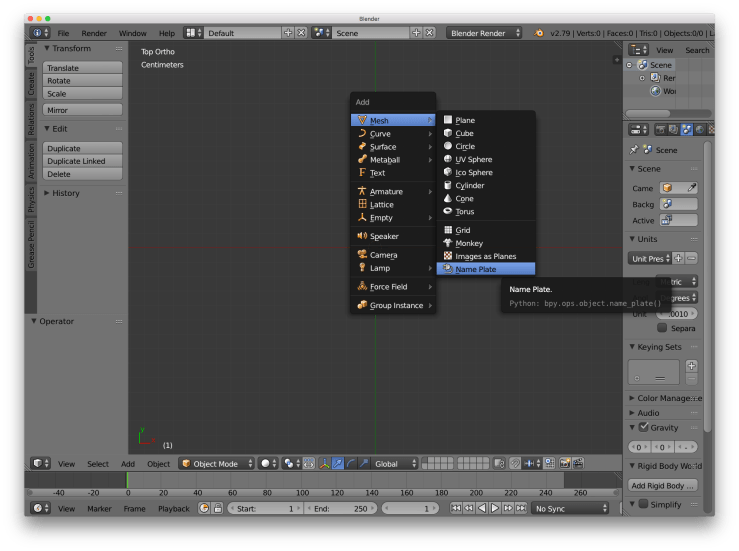This screenshot has height=551, width=739.
Task: Click the Scale button
Action: coord(82,94)
